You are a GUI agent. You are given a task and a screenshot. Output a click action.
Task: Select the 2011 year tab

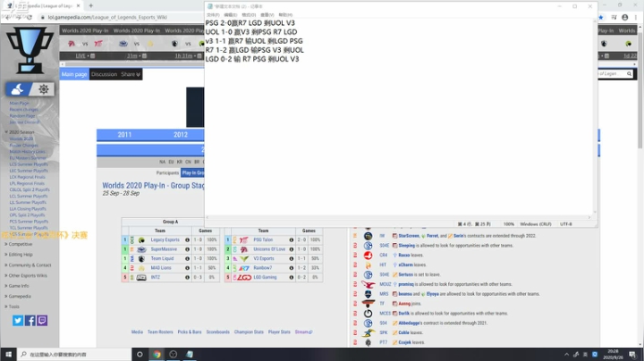pos(124,135)
